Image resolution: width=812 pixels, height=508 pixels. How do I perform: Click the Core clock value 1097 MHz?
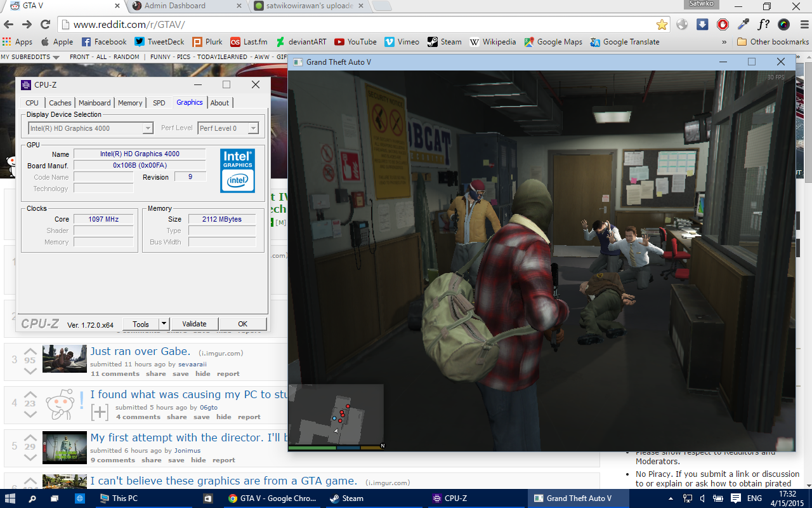pyautogui.click(x=103, y=219)
